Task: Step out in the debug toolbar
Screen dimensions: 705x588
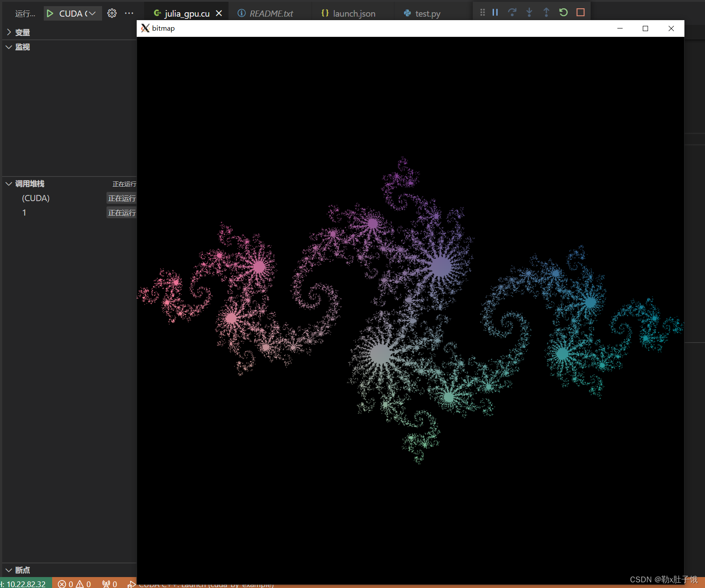Action: (x=546, y=12)
